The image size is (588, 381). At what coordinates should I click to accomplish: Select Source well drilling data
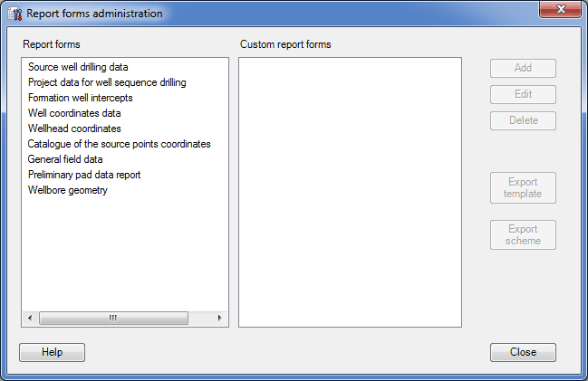coord(78,67)
